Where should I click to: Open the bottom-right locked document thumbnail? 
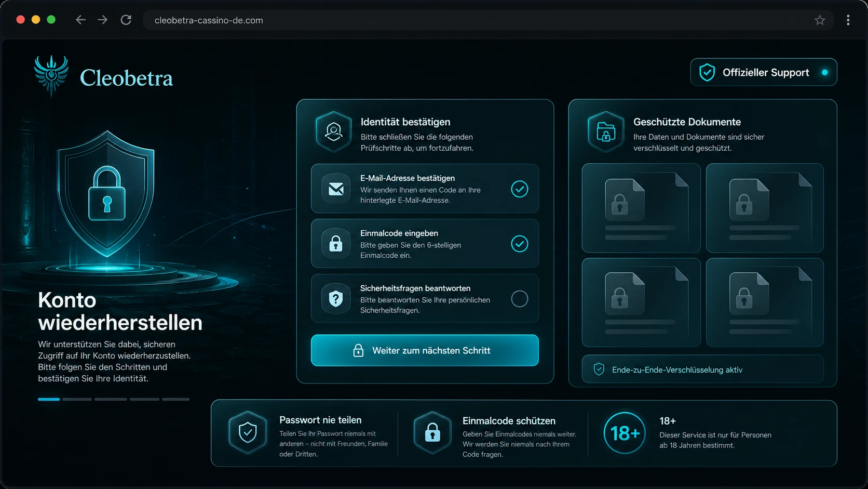click(765, 302)
